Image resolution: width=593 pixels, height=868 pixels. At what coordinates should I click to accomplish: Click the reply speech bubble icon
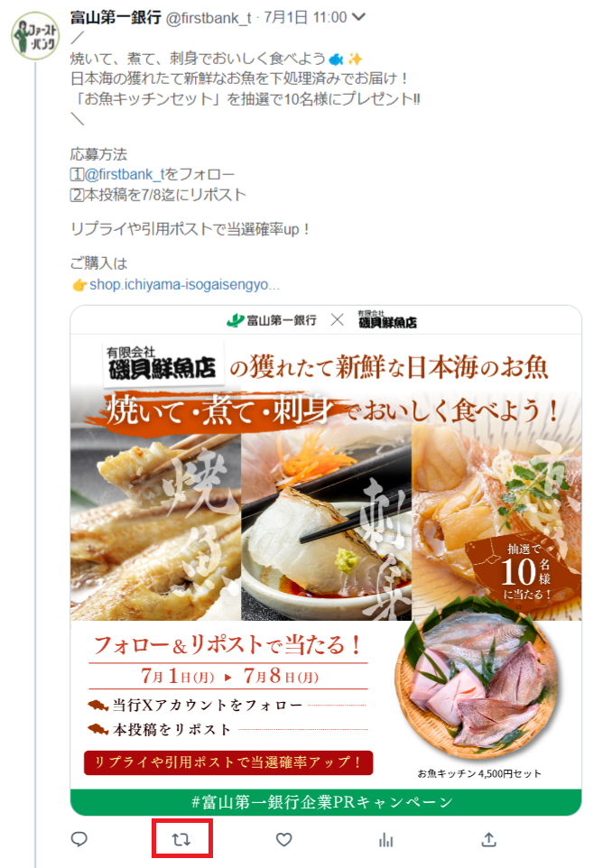tap(79, 839)
